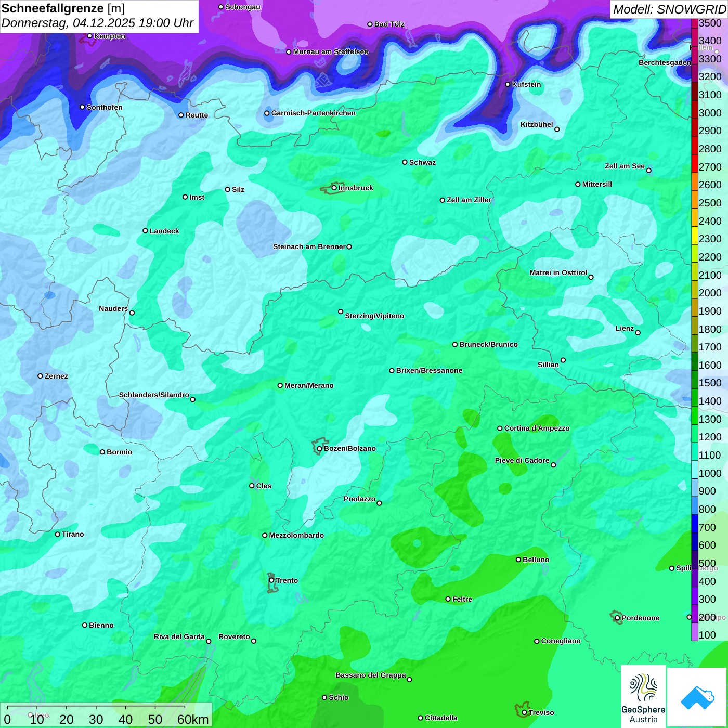728x728 pixels.
Task: Click the "Zell am Ziller" label
Action: [x=469, y=200]
